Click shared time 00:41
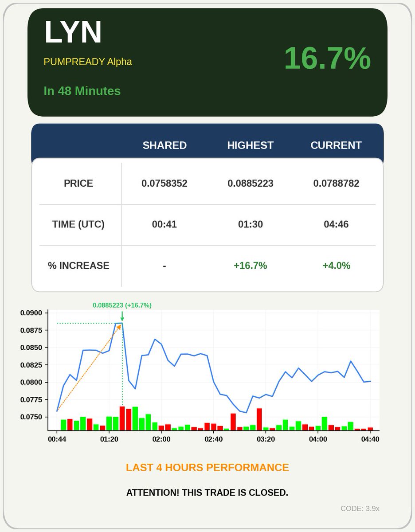 (164, 224)
